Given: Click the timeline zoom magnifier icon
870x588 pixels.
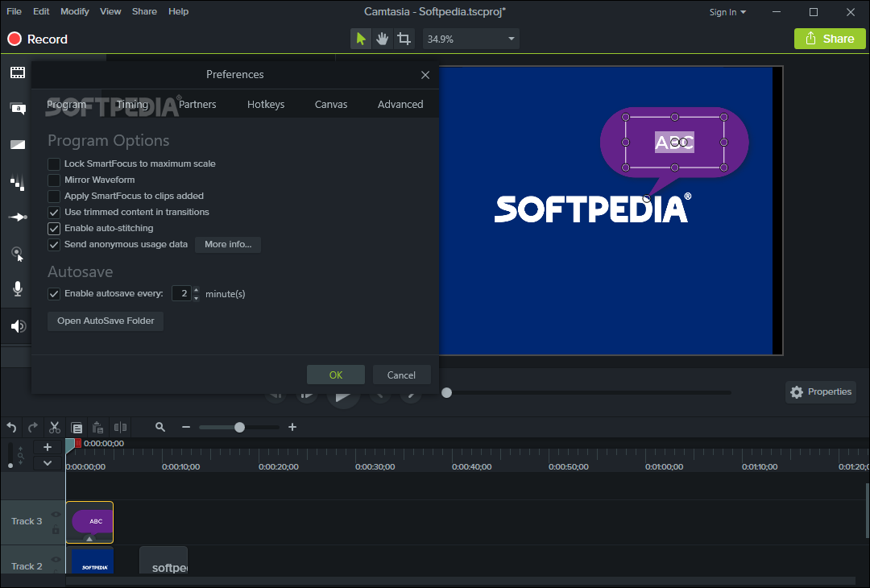Looking at the screenshot, I should click(x=160, y=427).
